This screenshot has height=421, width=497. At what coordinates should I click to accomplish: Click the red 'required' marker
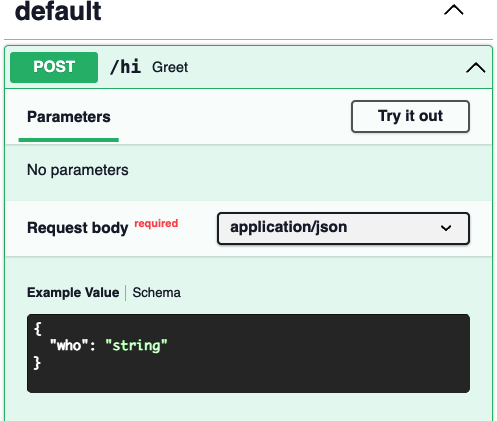(156, 223)
